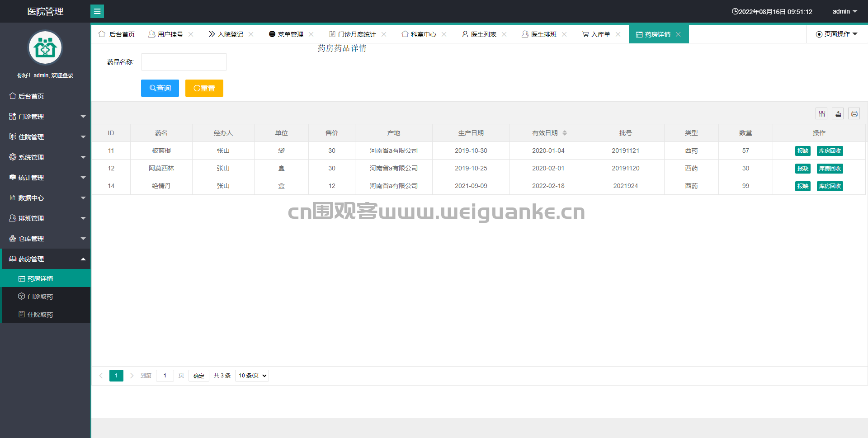Viewport: 868px width, 438px height.
Task: Expand 排班管理 sidebar menu
Action: click(x=45, y=218)
